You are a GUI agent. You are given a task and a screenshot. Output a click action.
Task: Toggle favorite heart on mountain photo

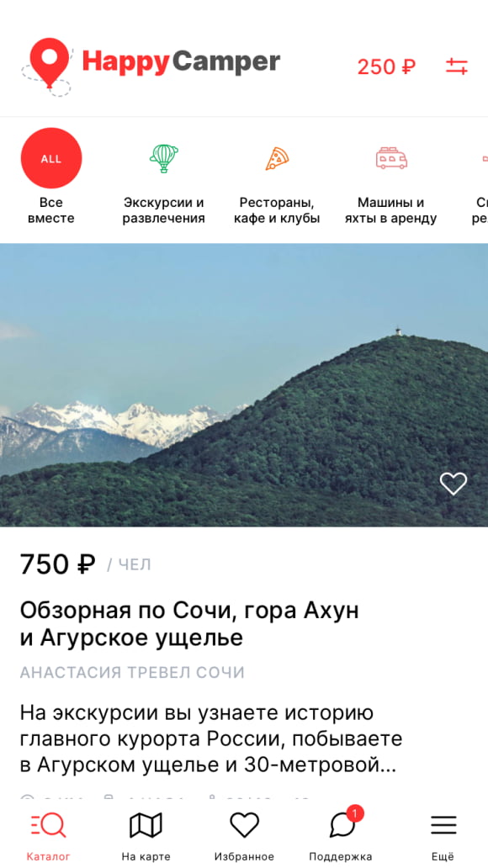click(454, 484)
